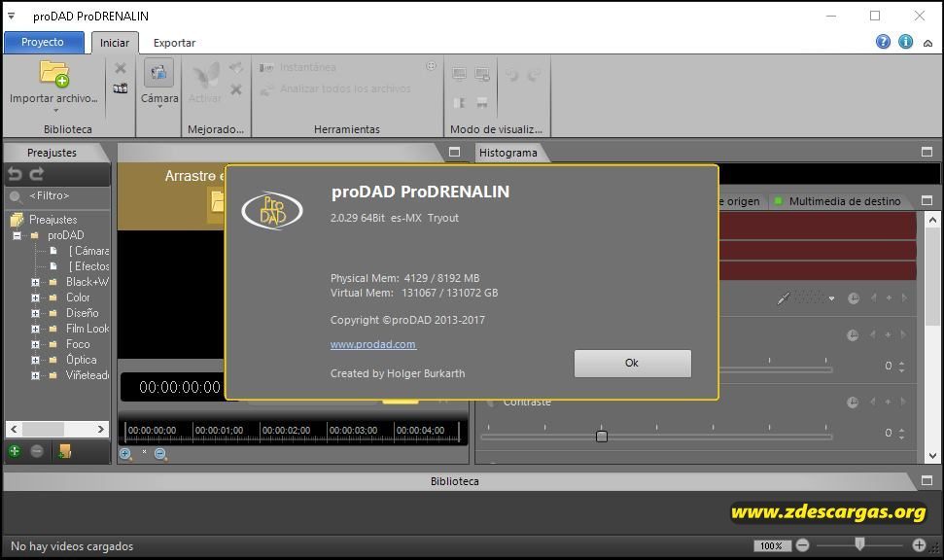944x560 pixels.
Task: Select the Preajustes panel tab
Action: pos(52,153)
